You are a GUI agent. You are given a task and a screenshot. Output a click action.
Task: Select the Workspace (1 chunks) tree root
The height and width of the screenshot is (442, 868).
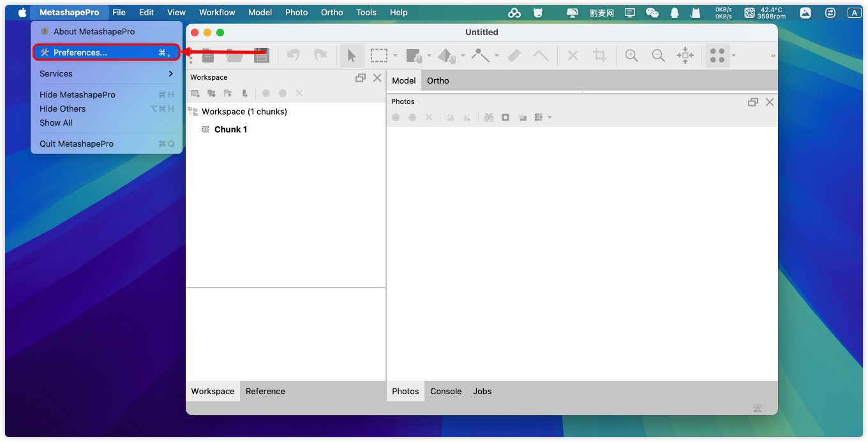pos(244,112)
